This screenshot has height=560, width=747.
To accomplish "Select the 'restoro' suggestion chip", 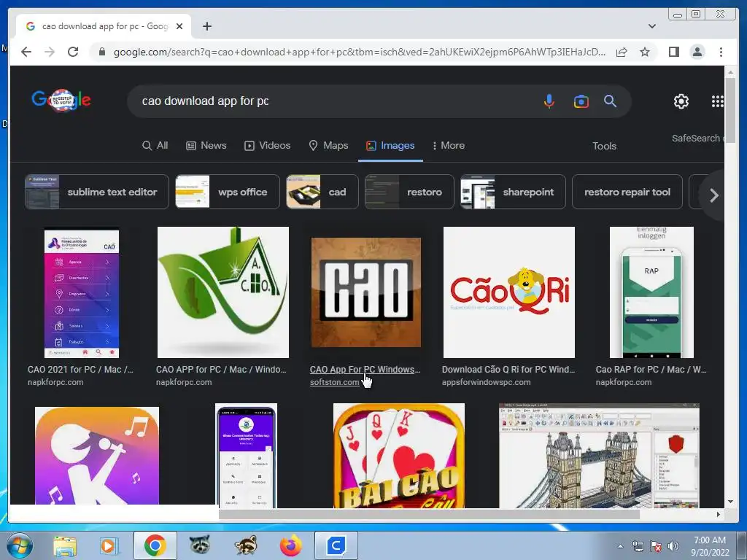I will point(409,192).
